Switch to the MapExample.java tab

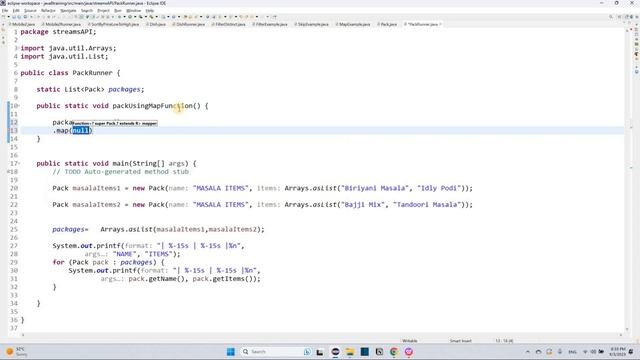tap(353, 24)
